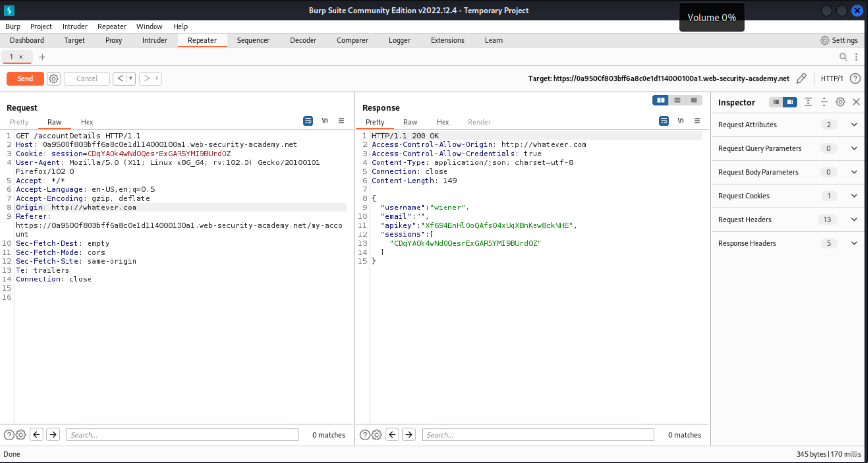868x463 pixels.
Task: Select combined tabbed layout view
Action: [x=694, y=100]
